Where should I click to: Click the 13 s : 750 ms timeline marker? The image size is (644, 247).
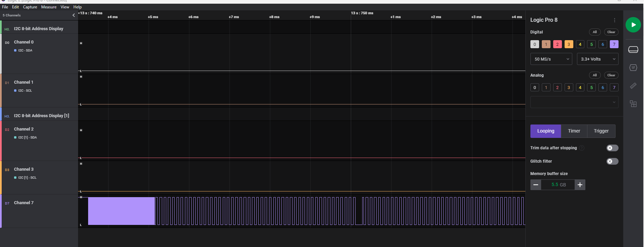click(362, 13)
